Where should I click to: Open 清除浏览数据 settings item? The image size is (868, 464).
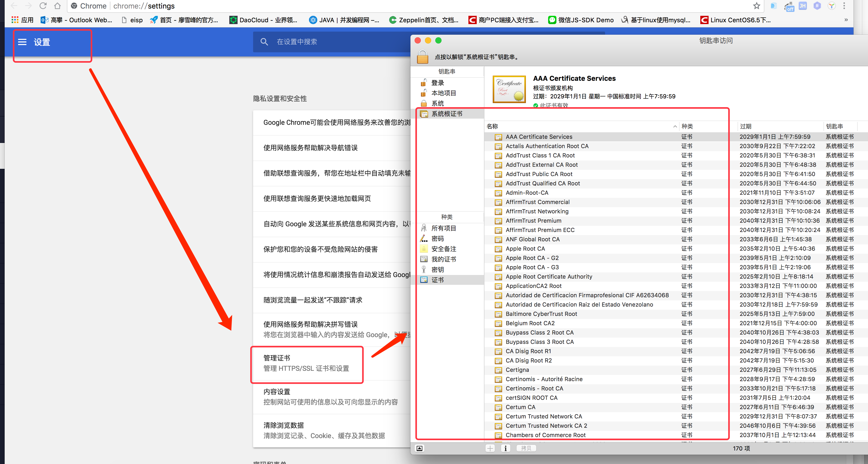tap(332, 431)
